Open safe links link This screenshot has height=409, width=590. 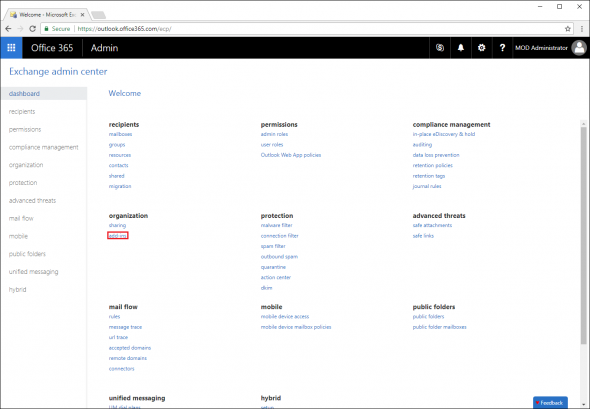423,236
